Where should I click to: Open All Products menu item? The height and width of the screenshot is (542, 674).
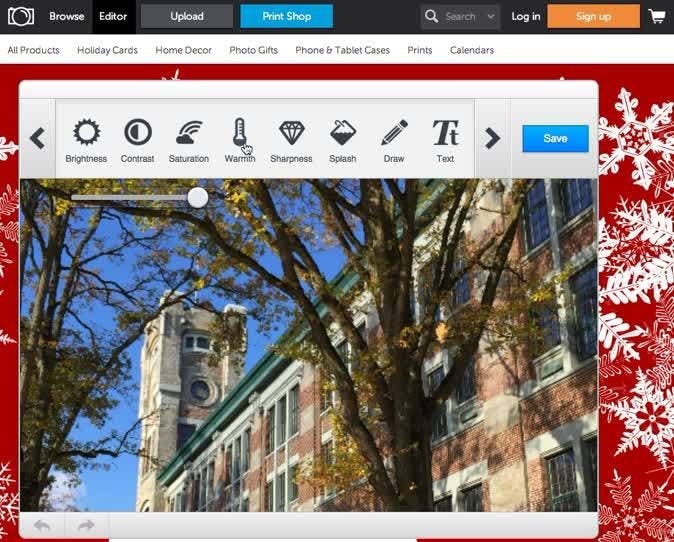(34, 50)
